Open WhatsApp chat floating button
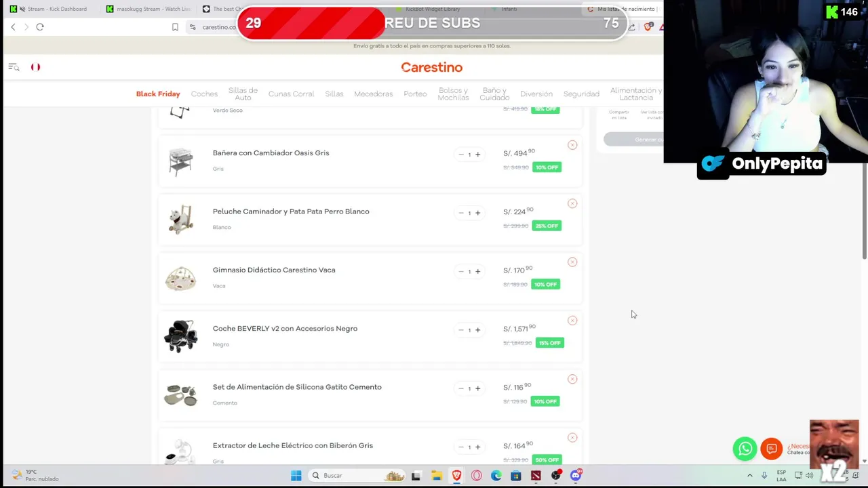This screenshot has height=488, width=868. click(745, 449)
